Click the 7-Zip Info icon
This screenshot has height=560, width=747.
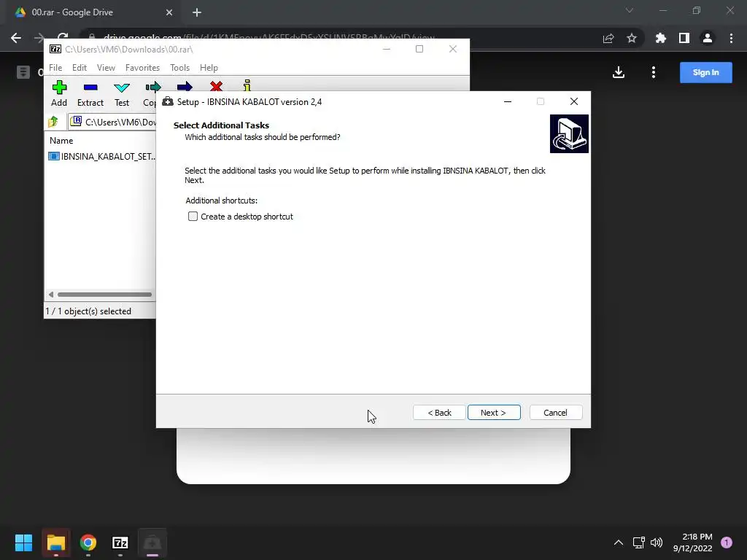[247, 85]
